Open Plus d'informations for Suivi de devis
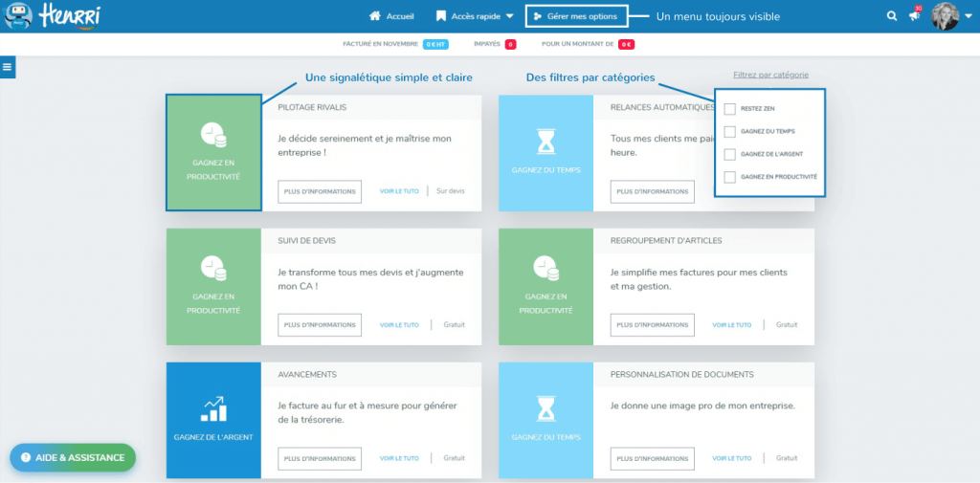 click(320, 325)
